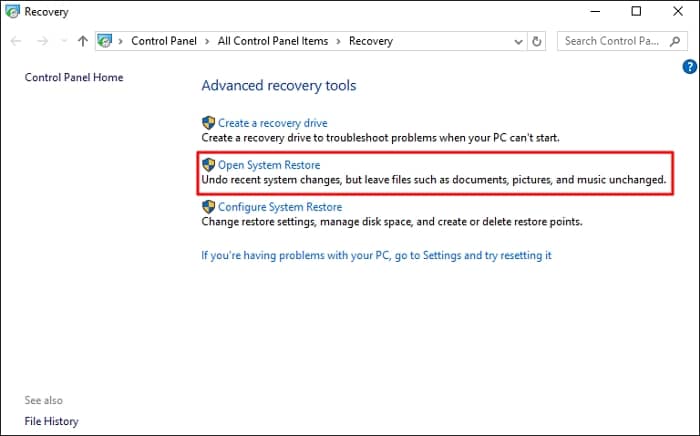Open the Create a recovery drive link
The width and height of the screenshot is (700, 436).
[273, 123]
